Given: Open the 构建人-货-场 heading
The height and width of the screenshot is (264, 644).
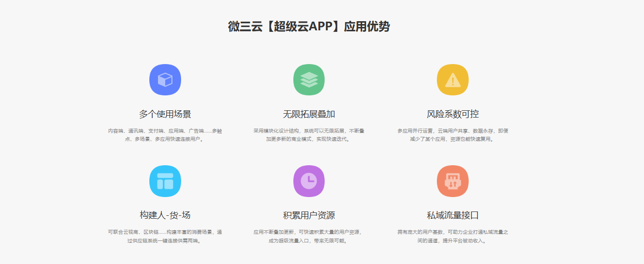Looking at the screenshot, I should point(165,215).
